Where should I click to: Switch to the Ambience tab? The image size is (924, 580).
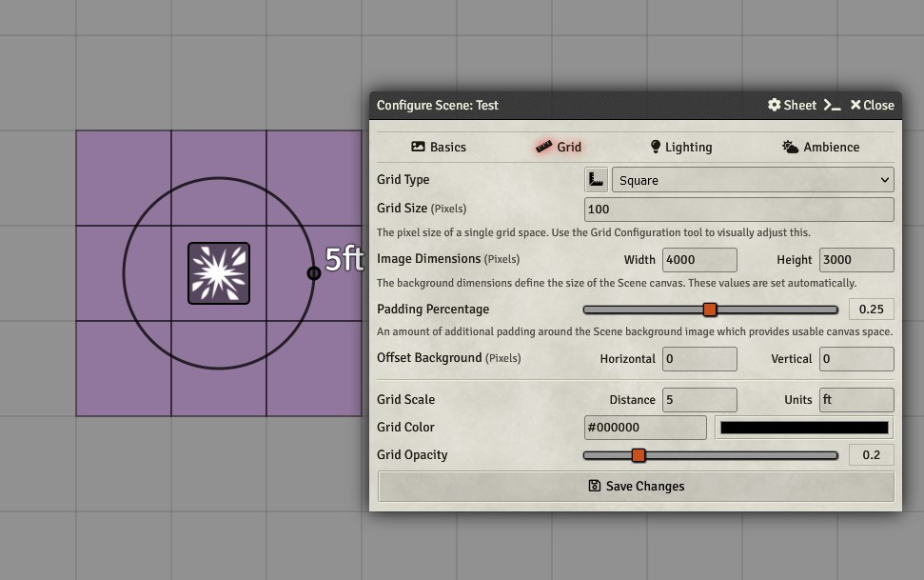coord(820,147)
